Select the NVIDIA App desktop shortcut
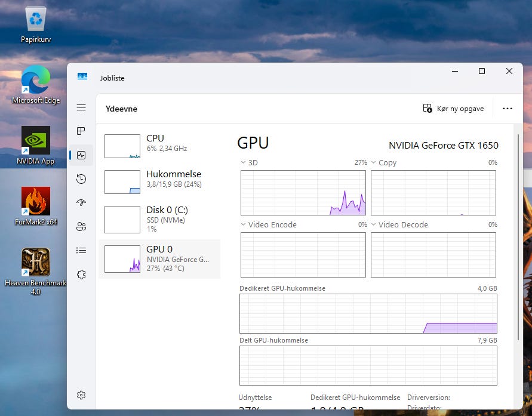This screenshot has width=532, height=416. click(36, 146)
